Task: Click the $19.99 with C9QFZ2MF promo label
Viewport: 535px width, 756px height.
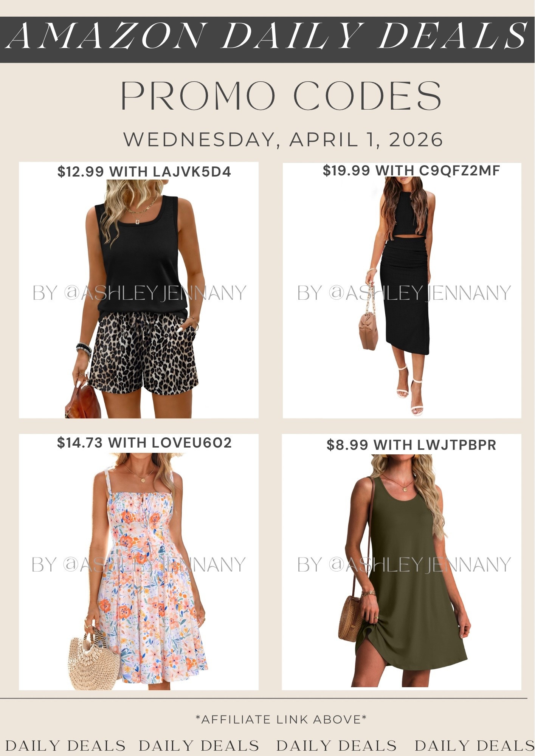Action: (411, 171)
